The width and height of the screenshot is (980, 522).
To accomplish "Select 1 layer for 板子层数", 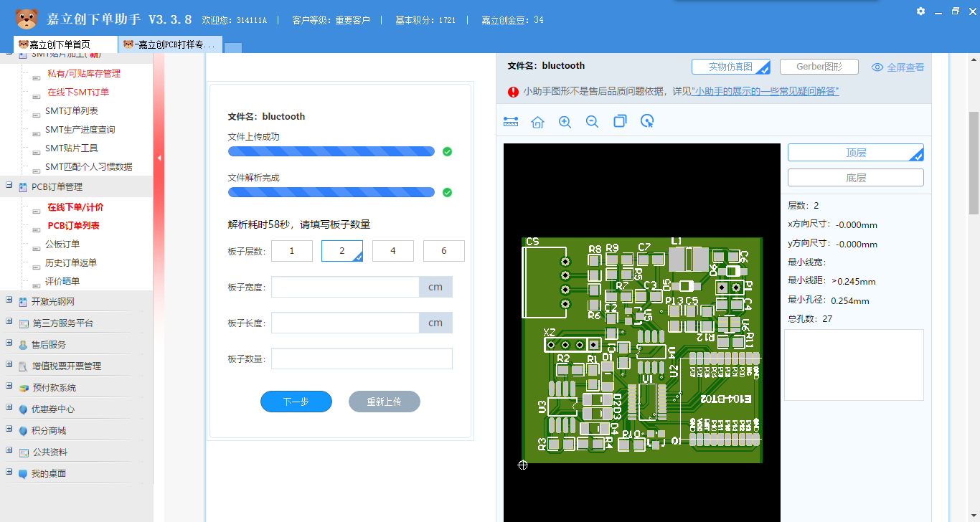I will (x=292, y=251).
